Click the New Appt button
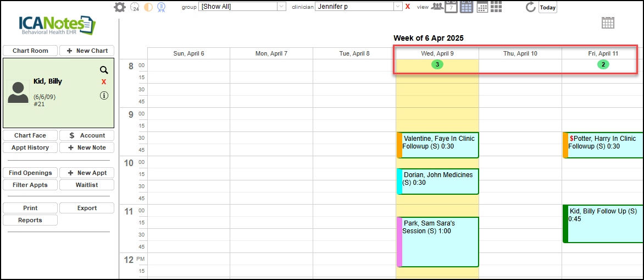This screenshot has height=280, width=644. (87, 173)
